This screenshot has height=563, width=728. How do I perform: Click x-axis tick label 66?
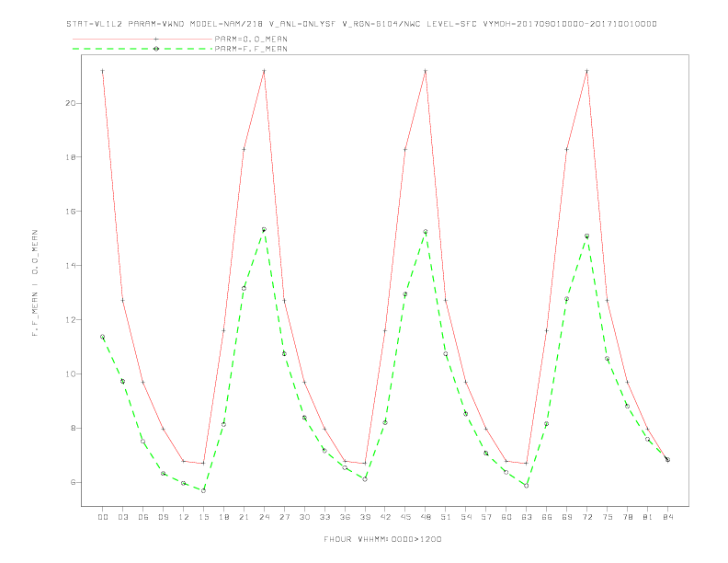[547, 517]
